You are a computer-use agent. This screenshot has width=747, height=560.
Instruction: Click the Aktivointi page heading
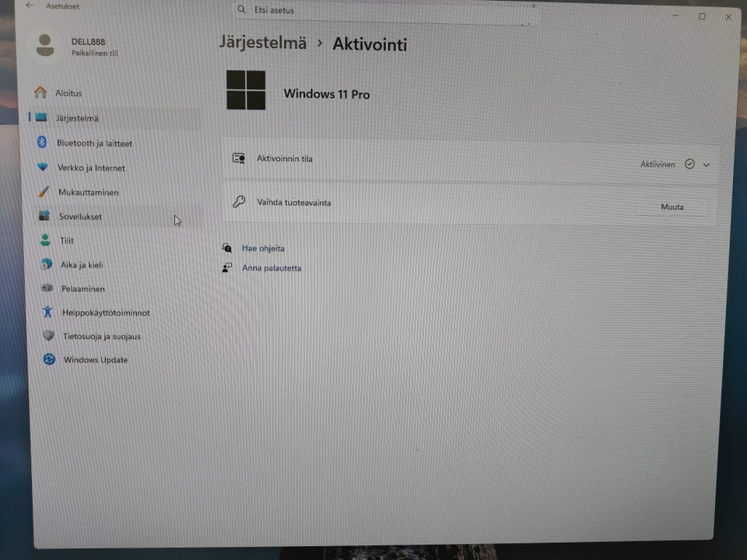370,44
